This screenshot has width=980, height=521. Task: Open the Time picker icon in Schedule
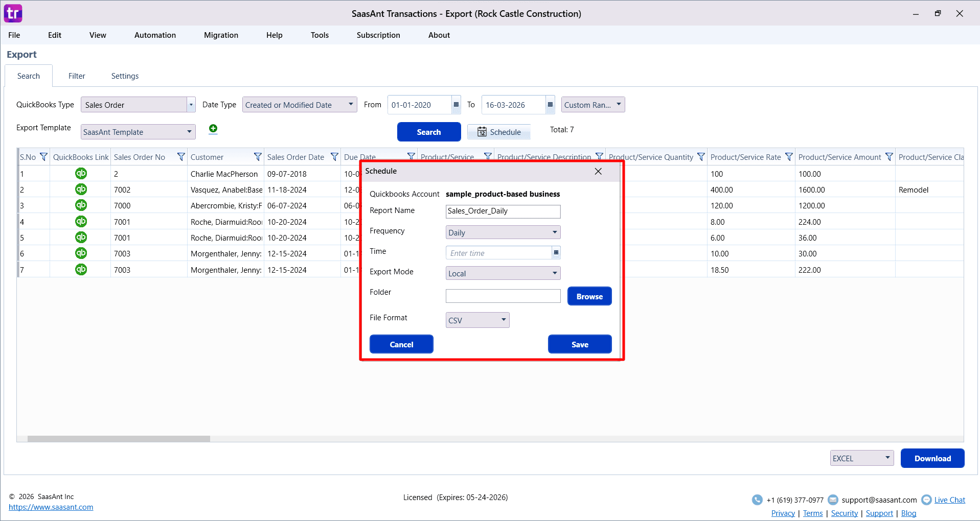pyautogui.click(x=556, y=253)
